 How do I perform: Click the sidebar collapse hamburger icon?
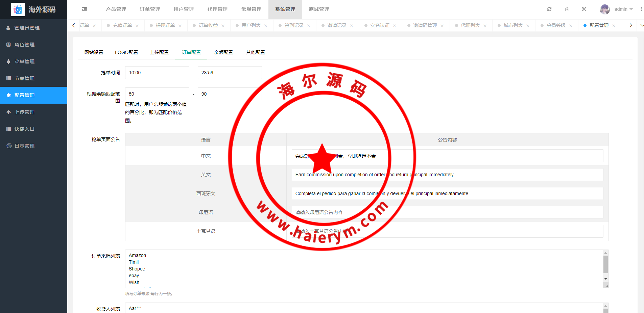(x=85, y=9)
